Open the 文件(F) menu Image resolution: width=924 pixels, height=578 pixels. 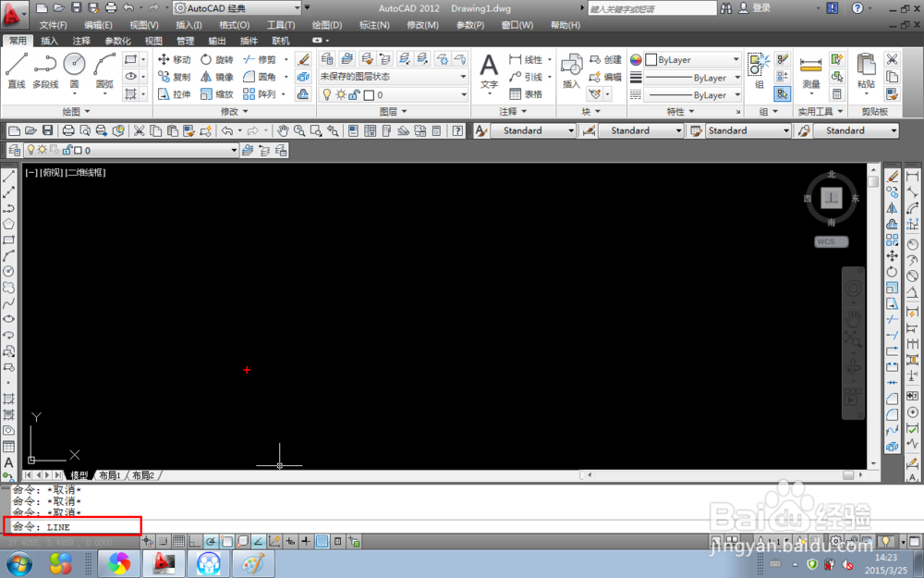[x=53, y=25]
